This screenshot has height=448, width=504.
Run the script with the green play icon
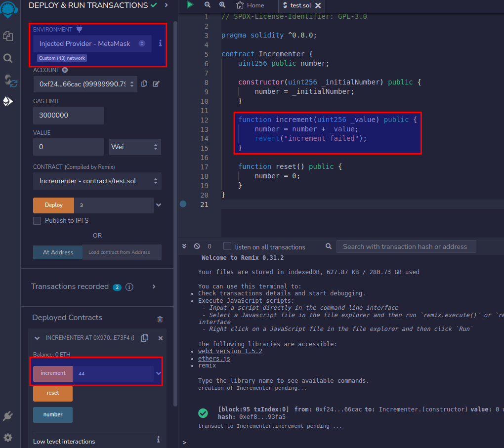[190, 5]
